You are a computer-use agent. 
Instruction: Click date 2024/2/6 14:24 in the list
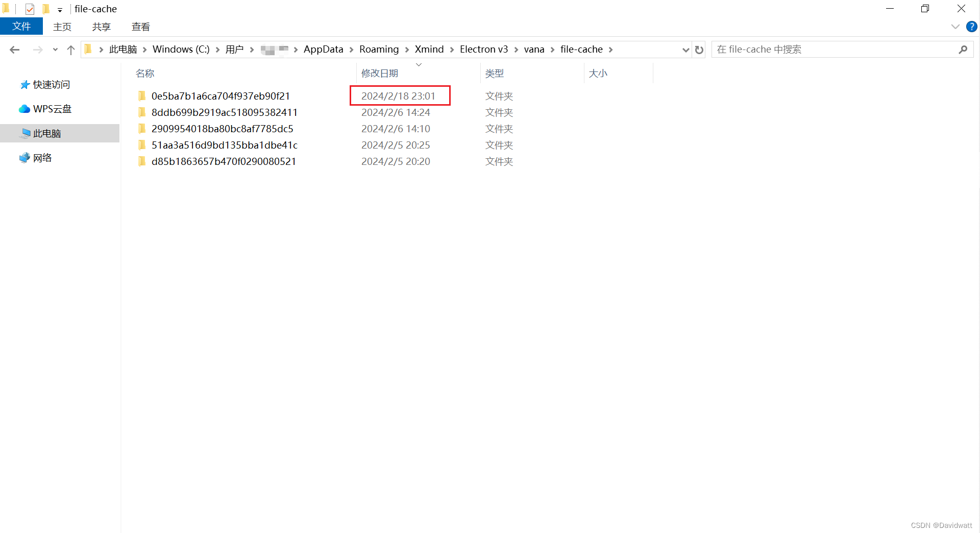[x=396, y=112]
